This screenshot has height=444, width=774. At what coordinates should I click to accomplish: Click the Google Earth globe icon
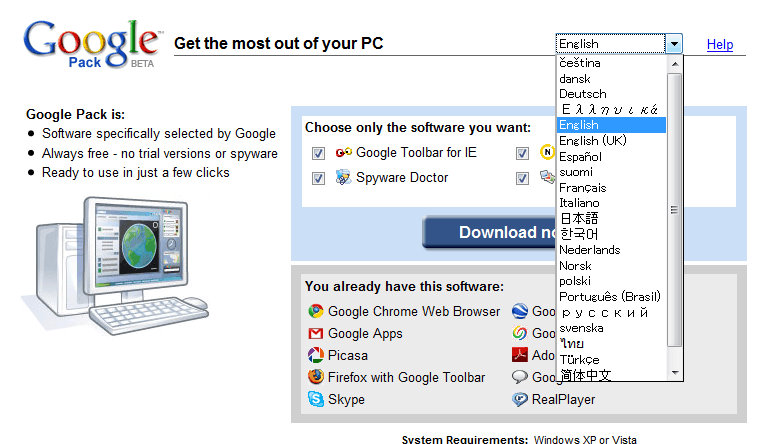coord(520,311)
